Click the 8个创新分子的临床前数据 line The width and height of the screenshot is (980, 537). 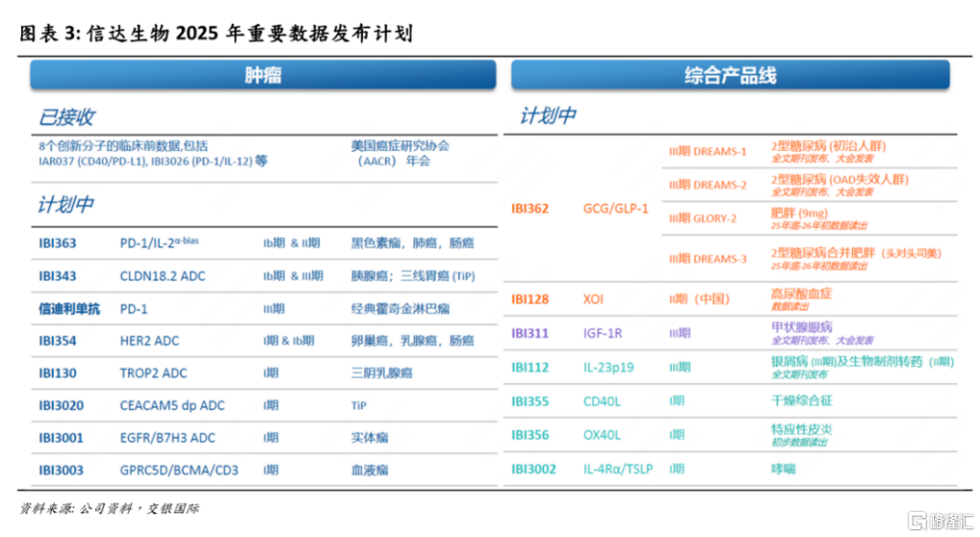(x=123, y=146)
